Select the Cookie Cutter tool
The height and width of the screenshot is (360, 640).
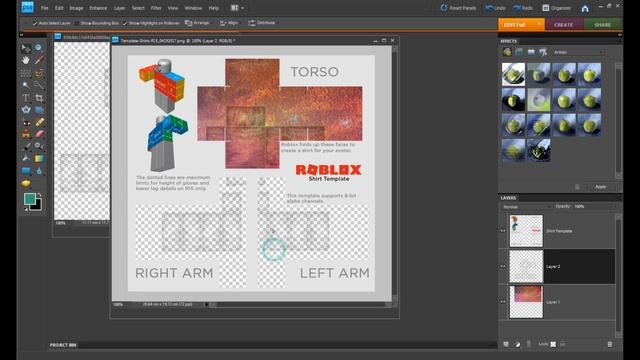point(26,110)
